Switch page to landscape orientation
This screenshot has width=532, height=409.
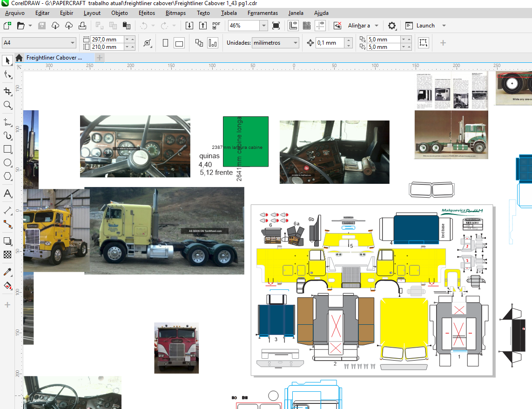[x=179, y=43]
